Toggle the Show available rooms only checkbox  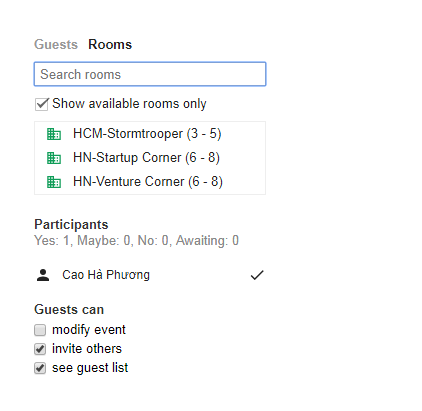click(41, 104)
